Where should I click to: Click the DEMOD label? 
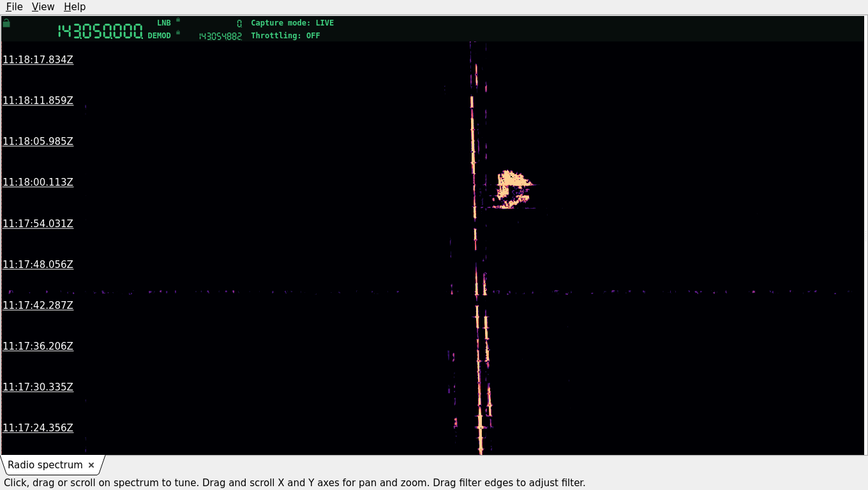[160, 36]
